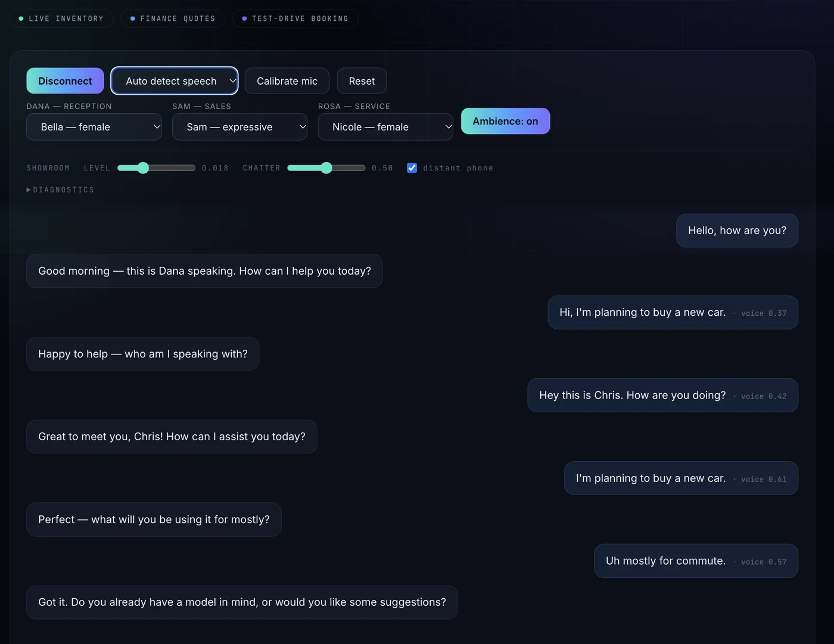Image resolution: width=834 pixels, height=644 pixels.
Task: Click Dana's "Good morning" greeting message
Action: coord(204,271)
